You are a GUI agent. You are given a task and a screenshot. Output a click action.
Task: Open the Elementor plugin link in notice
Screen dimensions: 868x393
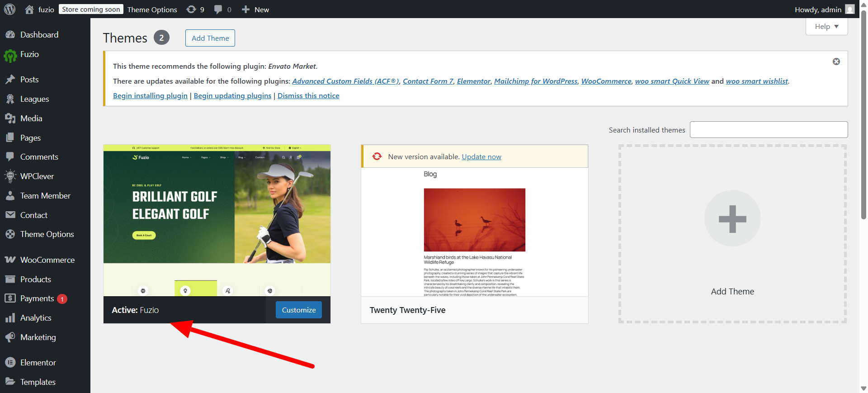(x=474, y=81)
